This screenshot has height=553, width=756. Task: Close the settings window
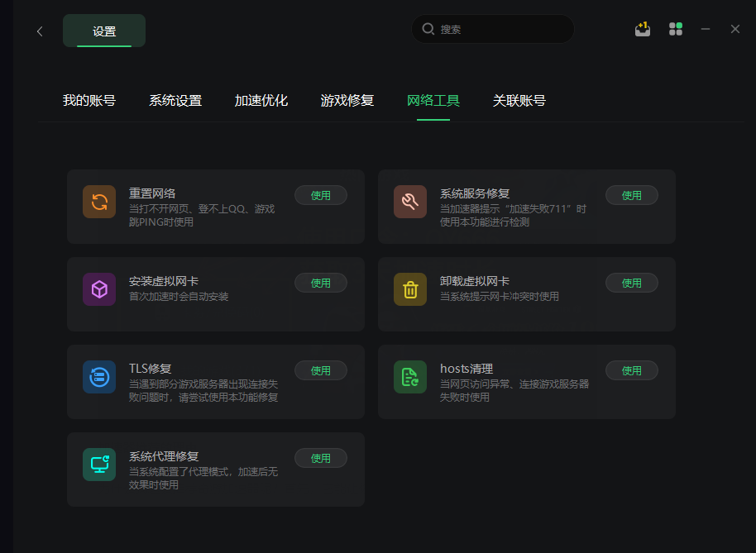pyautogui.click(x=735, y=29)
